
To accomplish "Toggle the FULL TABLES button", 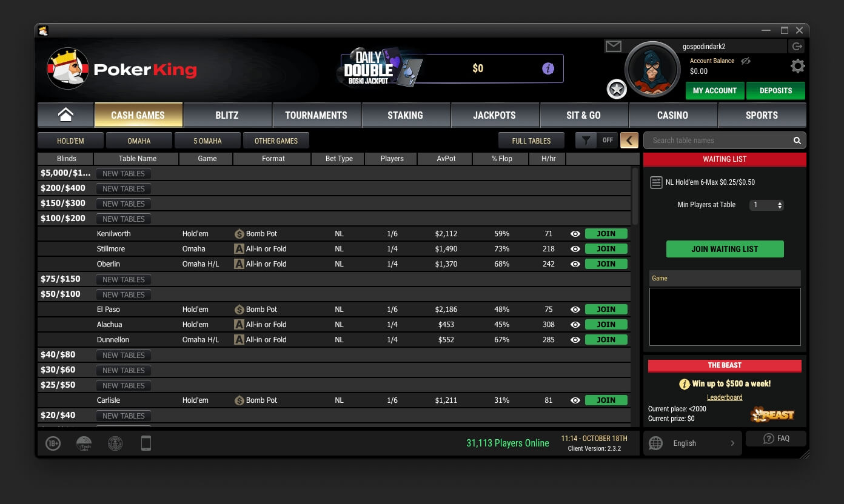I will 531,141.
